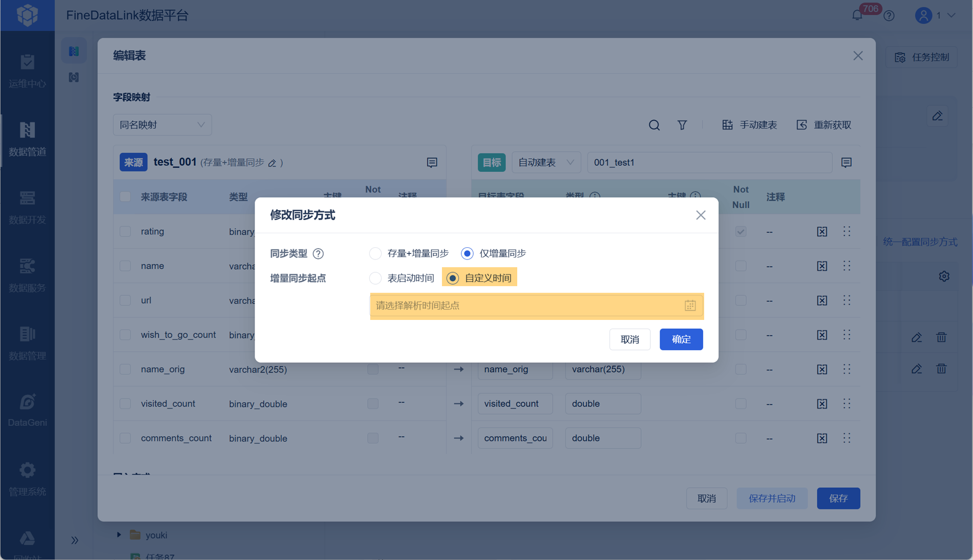Open target type dropdown for comments_count
973x560 pixels.
603,438
